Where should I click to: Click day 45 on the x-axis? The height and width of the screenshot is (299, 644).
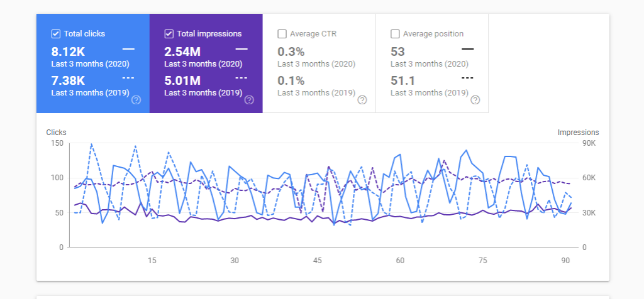coord(317,261)
